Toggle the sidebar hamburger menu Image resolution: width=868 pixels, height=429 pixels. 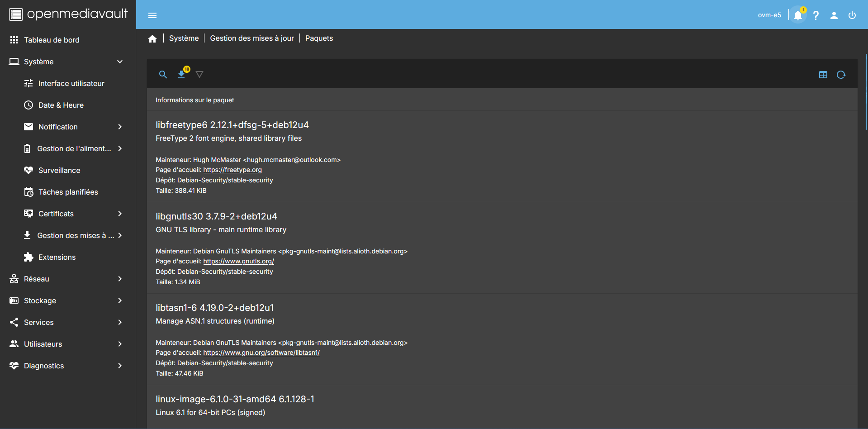(152, 15)
